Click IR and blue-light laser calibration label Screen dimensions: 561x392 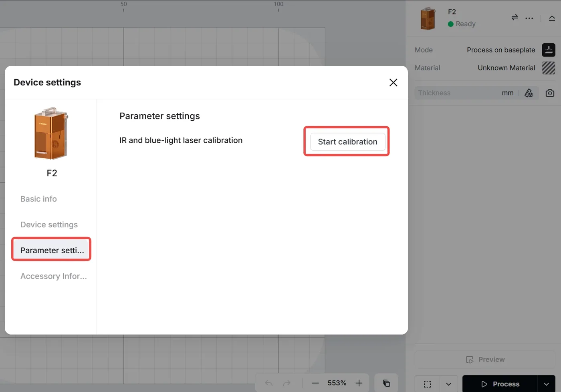click(x=181, y=140)
